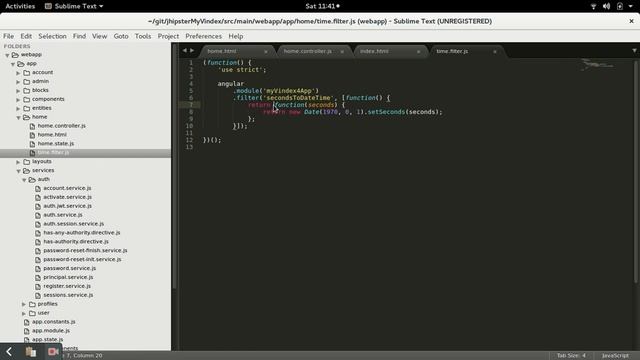
Task: Click the minimap code preview
Action: 597,64
